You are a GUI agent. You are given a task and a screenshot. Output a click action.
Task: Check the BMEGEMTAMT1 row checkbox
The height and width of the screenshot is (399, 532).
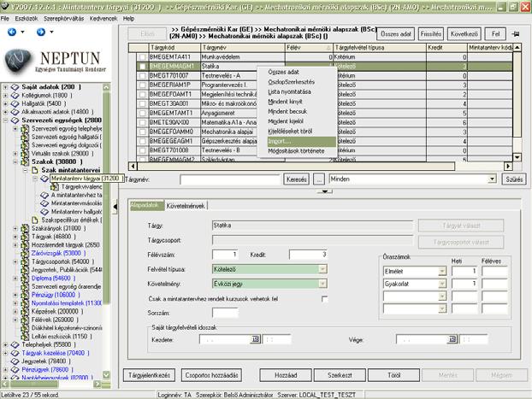(x=143, y=113)
